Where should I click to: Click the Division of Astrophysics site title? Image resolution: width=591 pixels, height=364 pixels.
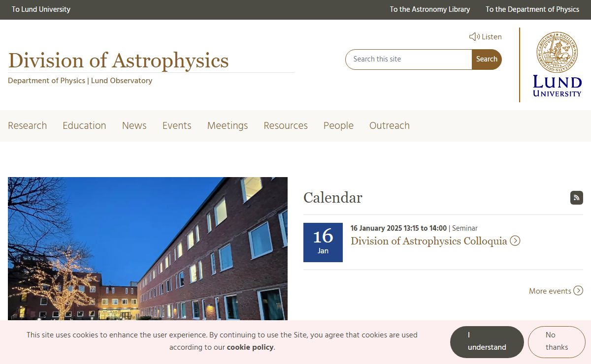[x=118, y=61]
